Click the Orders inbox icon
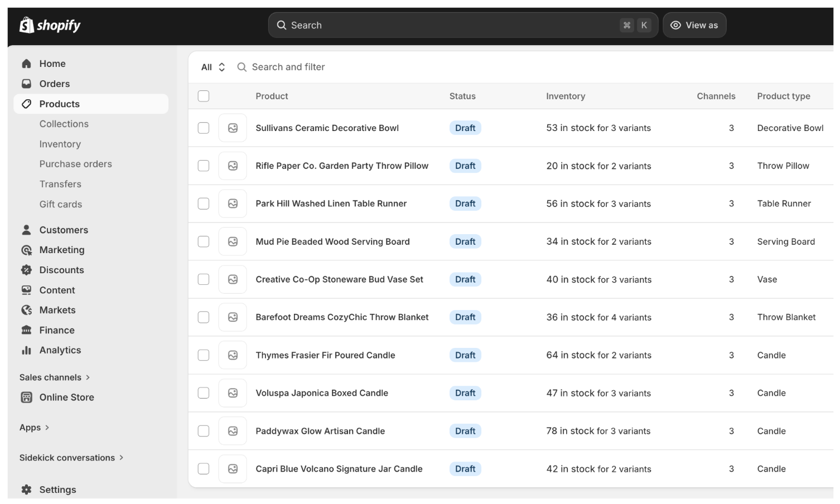 tap(26, 84)
